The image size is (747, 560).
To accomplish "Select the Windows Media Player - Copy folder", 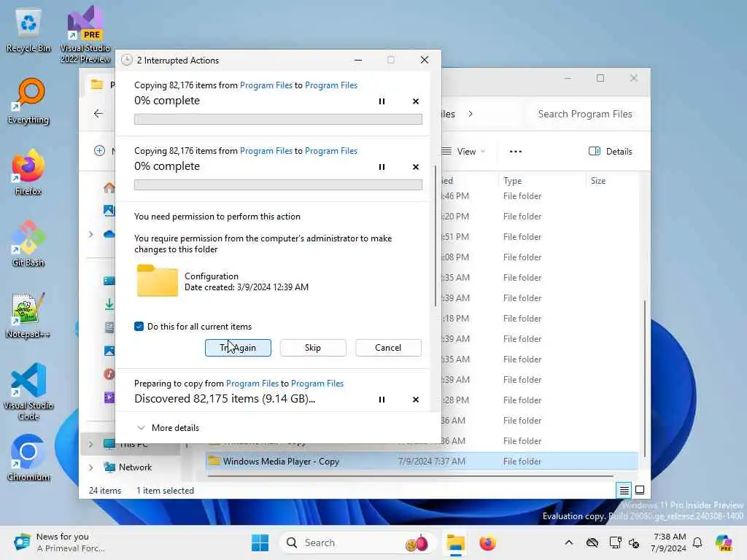I will [422, 461].
